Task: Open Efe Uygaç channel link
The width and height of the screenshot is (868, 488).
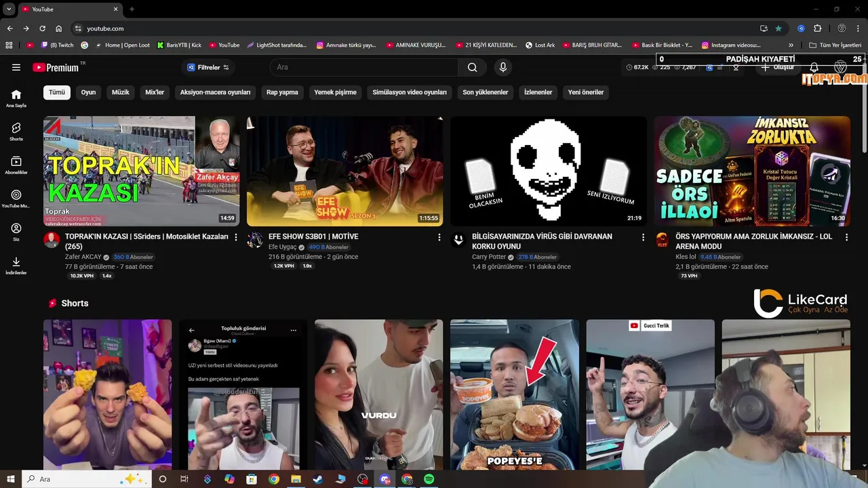Action: coord(282,247)
